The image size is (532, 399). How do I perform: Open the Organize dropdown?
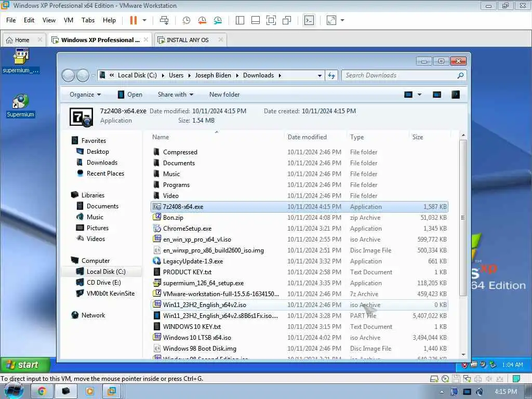85,95
